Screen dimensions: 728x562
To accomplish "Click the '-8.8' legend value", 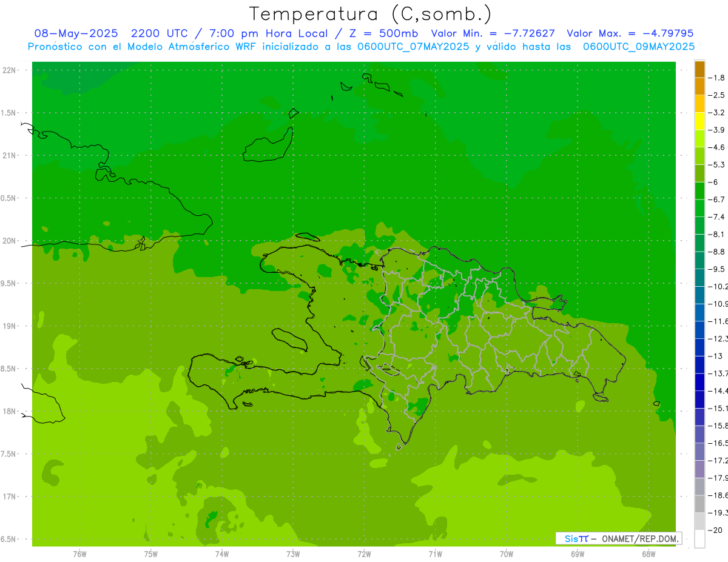I will coord(718,252).
